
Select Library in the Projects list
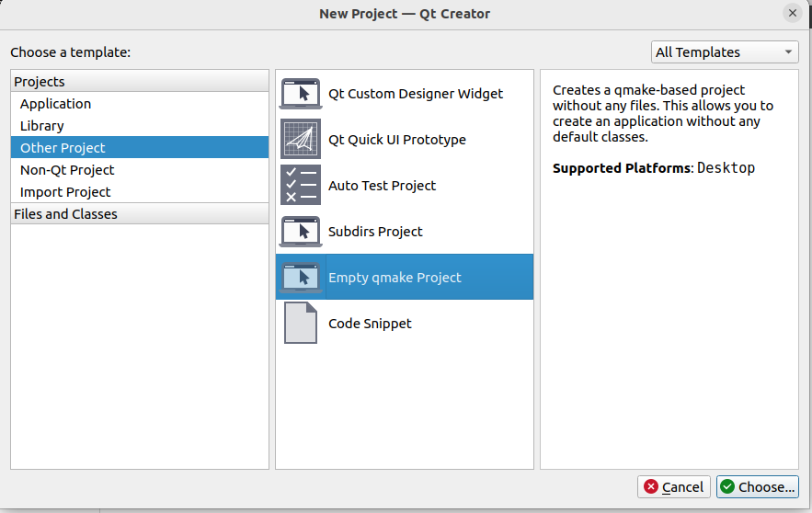point(139,126)
